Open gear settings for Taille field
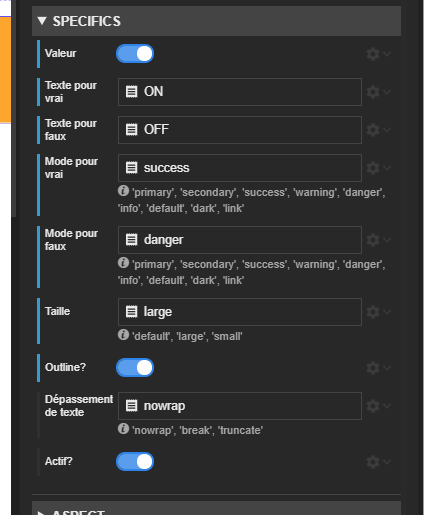The width and height of the screenshot is (424, 515). [373, 312]
